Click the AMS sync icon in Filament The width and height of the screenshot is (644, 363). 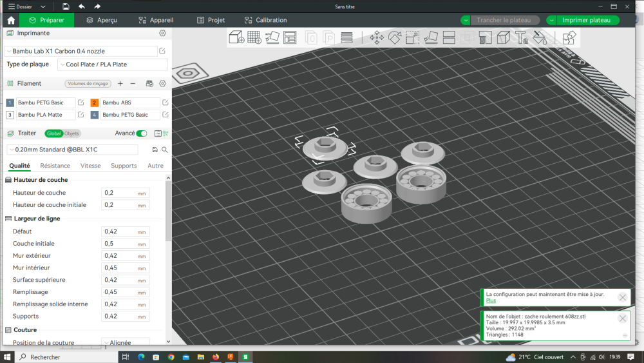pos(149,83)
